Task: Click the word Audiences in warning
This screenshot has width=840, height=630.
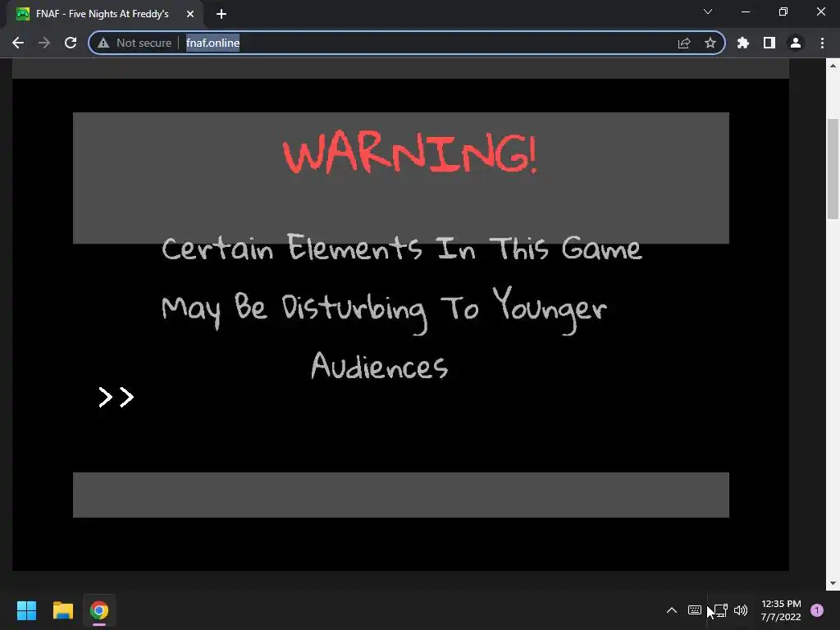Action: [x=379, y=366]
